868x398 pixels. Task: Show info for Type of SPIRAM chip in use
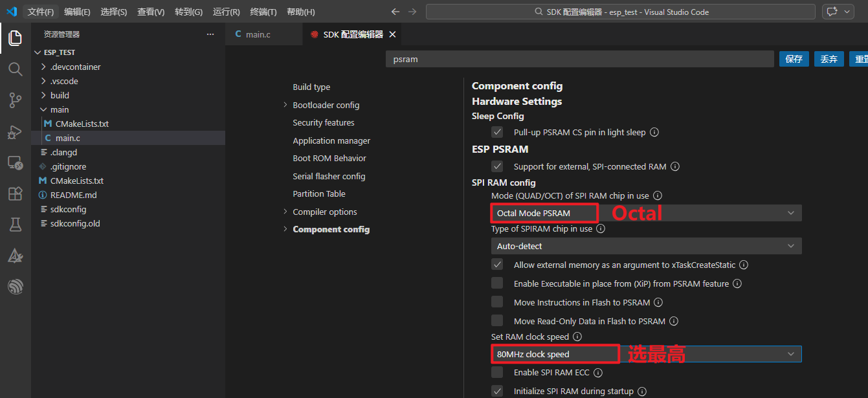tap(600, 228)
